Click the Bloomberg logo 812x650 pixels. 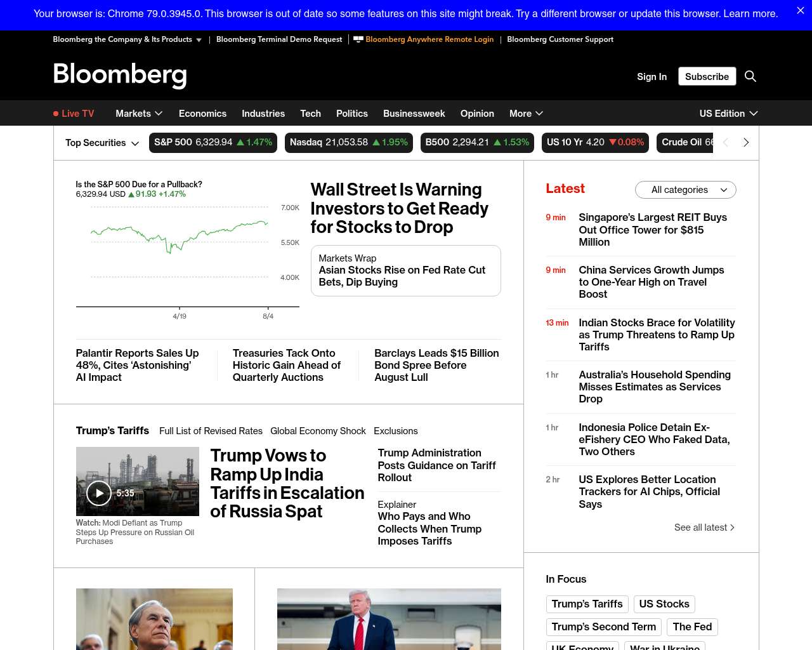tap(120, 75)
